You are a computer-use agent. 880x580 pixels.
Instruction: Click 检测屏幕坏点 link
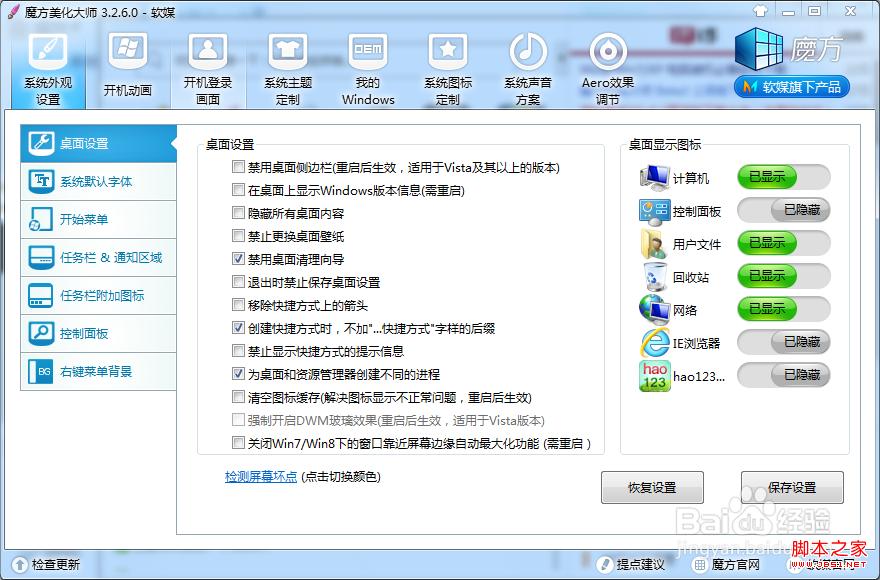pyautogui.click(x=261, y=477)
